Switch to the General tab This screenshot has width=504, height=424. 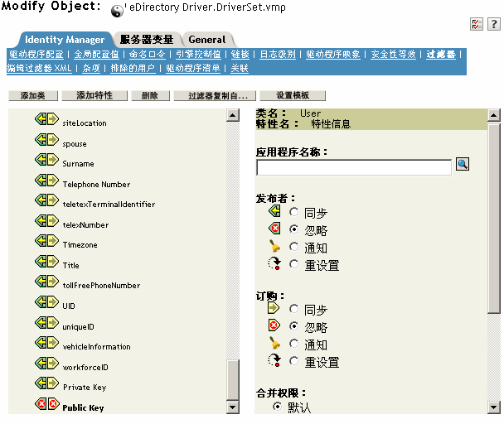[x=207, y=40]
